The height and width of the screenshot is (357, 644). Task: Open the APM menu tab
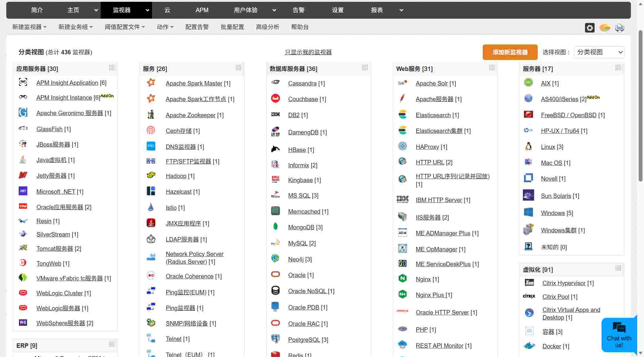click(202, 10)
